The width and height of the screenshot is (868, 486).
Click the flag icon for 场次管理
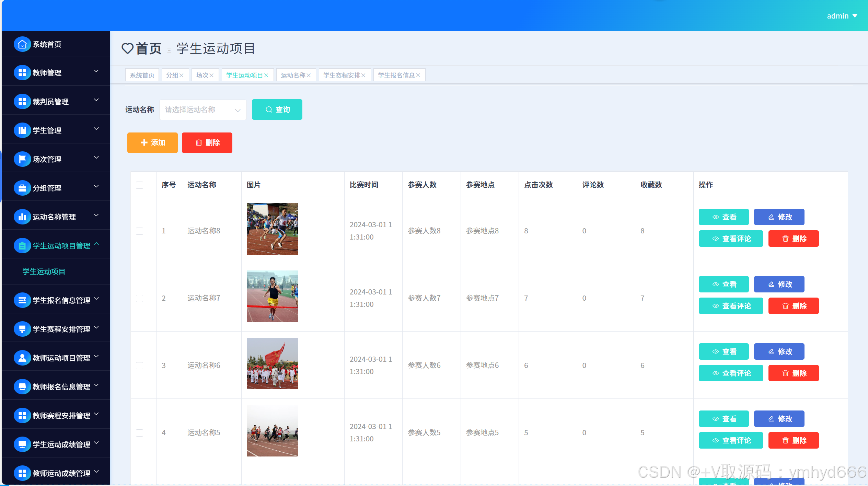tap(22, 159)
